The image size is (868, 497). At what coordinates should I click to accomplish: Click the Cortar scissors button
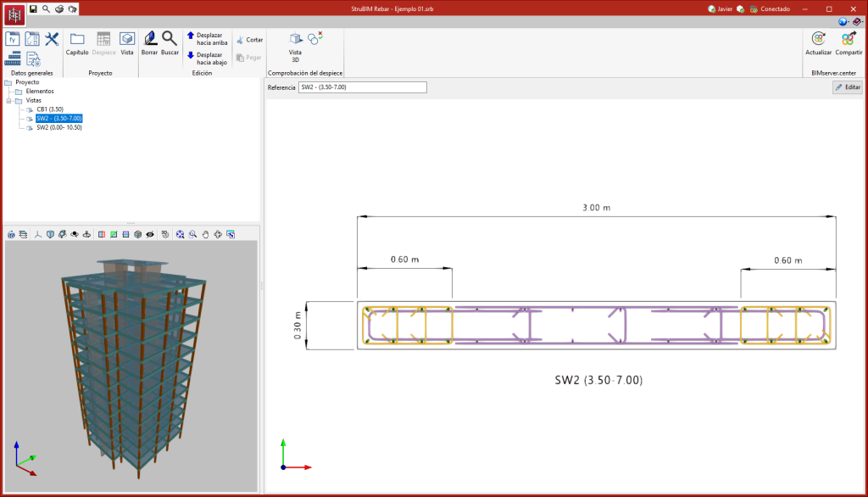coord(249,40)
